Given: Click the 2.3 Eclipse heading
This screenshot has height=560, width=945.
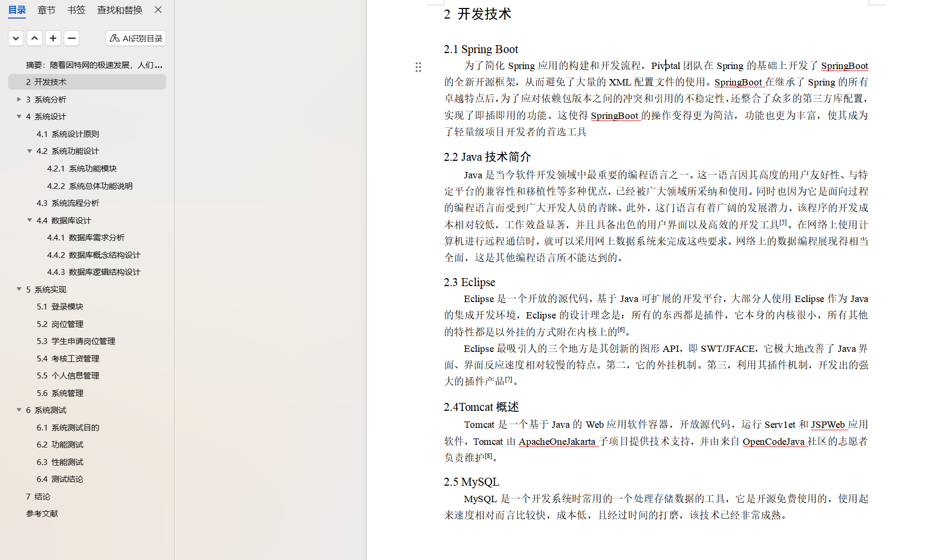Looking at the screenshot, I should pos(469,282).
